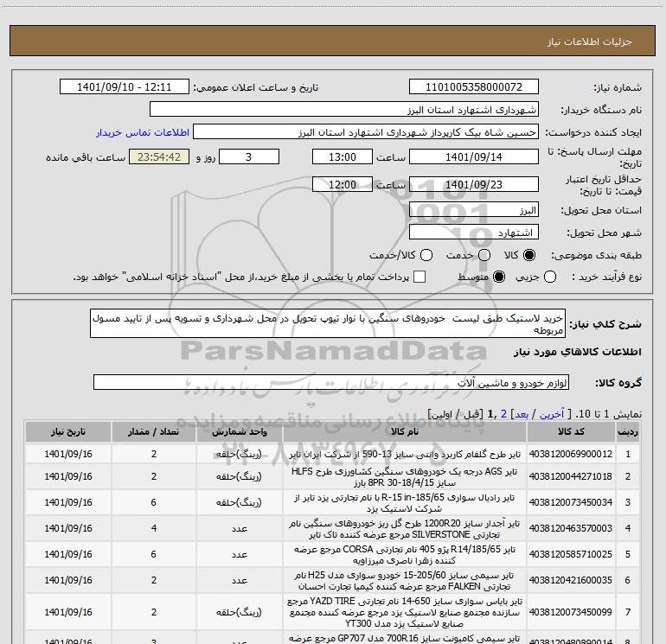Click the remaining time 23:54:42 field
Image resolution: width=666 pixels, height=644 pixels.
pyautogui.click(x=159, y=156)
